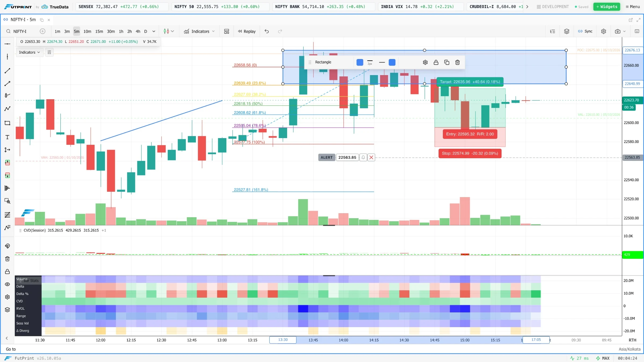Toggle chart Sync linking
Viewport: 644px width, 362px height.
585,31
